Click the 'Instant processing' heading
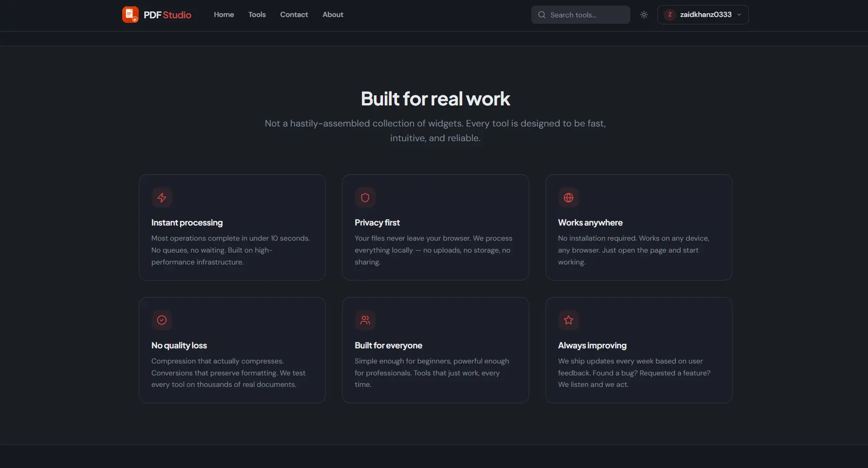 (x=187, y=223)
